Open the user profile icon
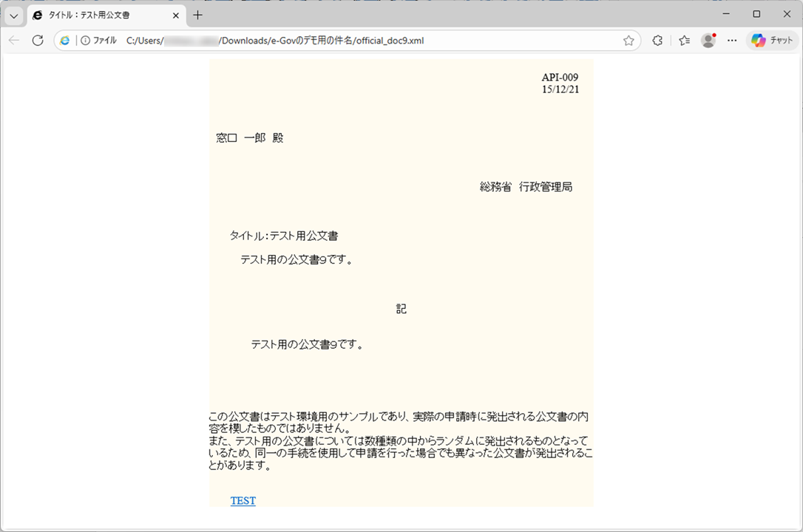The image size is (803, 532). pyautogui.click(x=708, y=41)
